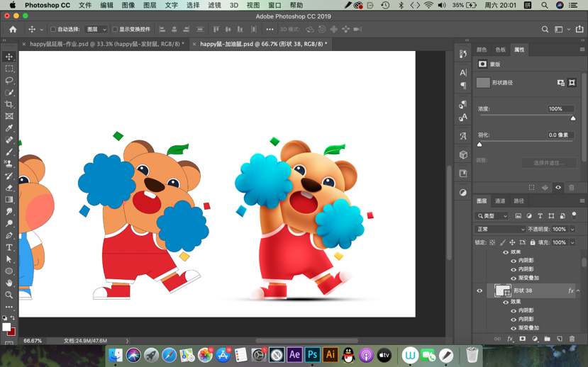Open the 滤镜 menu
This screenshot has width=588, height=367.
pos(214,5)
